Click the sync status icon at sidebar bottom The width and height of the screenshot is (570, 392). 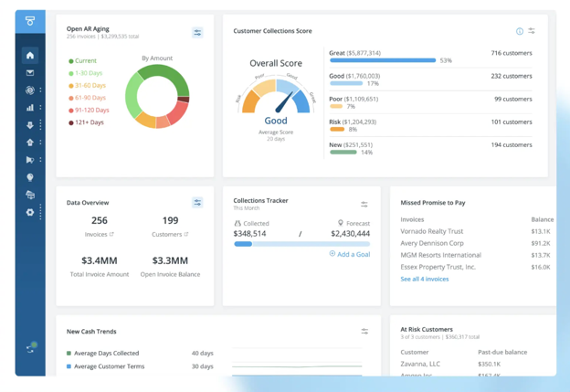tap(30, 348)
